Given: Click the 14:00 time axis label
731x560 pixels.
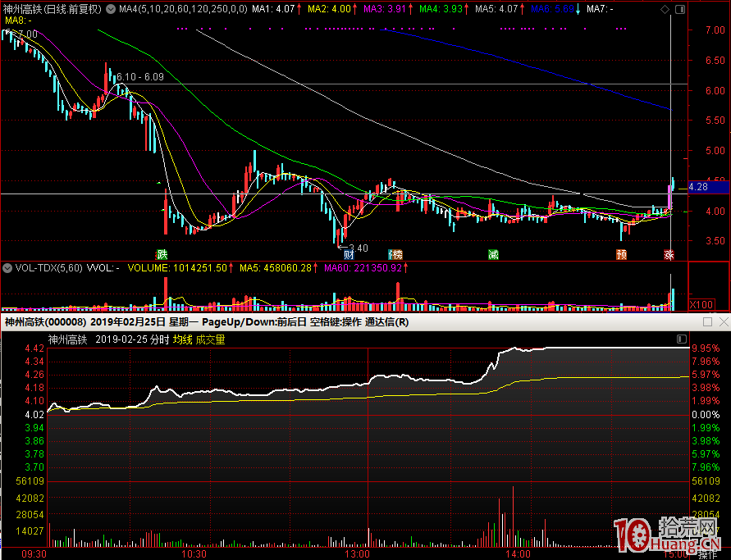Looking at the screenshot, I should click(518, 554).
